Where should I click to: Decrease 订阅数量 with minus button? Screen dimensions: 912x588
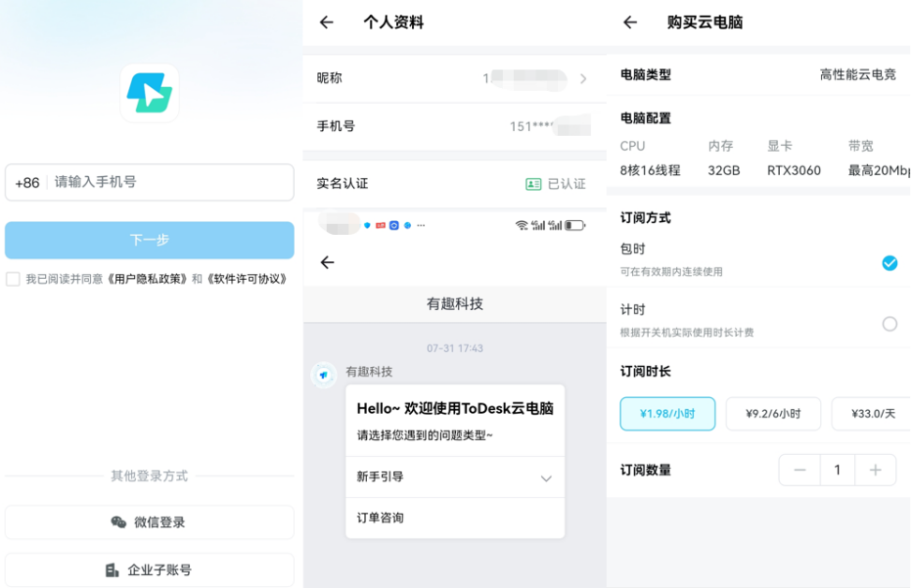(800, 470)
